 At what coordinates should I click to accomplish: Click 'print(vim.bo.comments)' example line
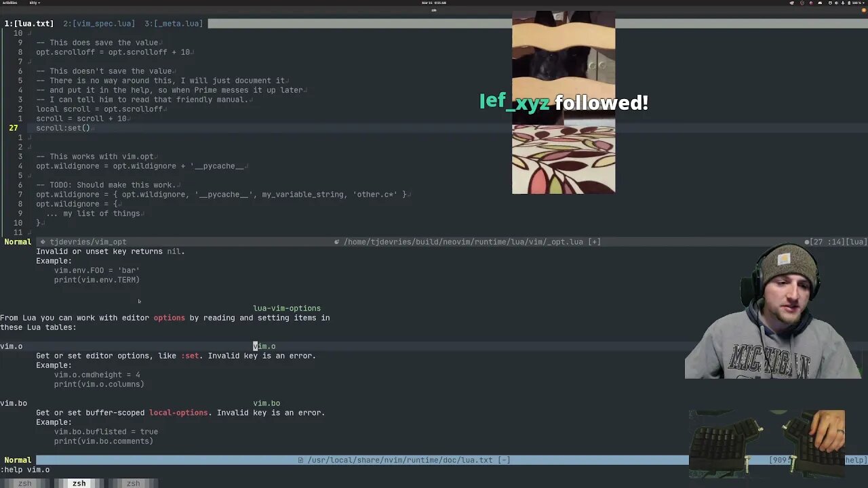[104, 441]
